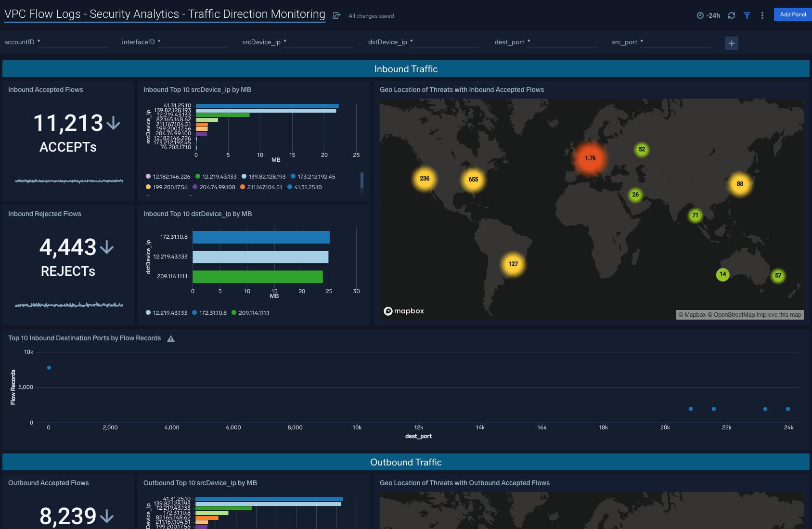Click the warning icon on Top 10 Inbound Destination Ports
This screenshot has width=812, height=529.
click(x=170, y=338)
